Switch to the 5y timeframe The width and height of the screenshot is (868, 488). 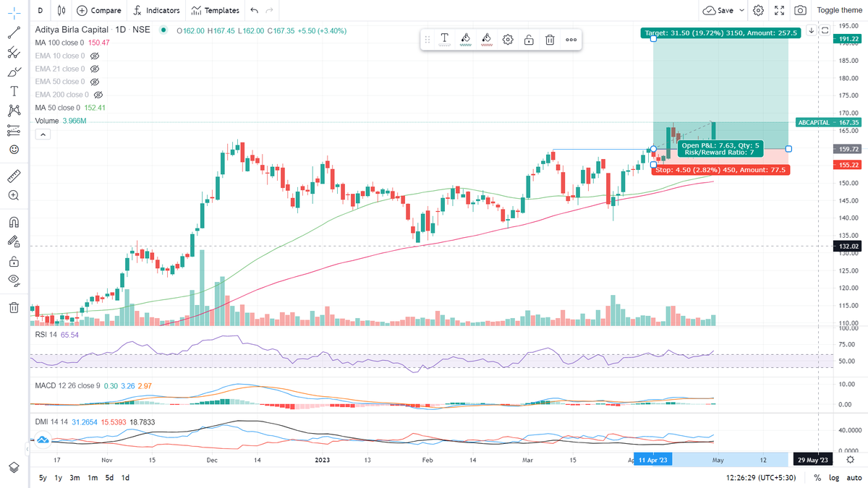[42, 478]
